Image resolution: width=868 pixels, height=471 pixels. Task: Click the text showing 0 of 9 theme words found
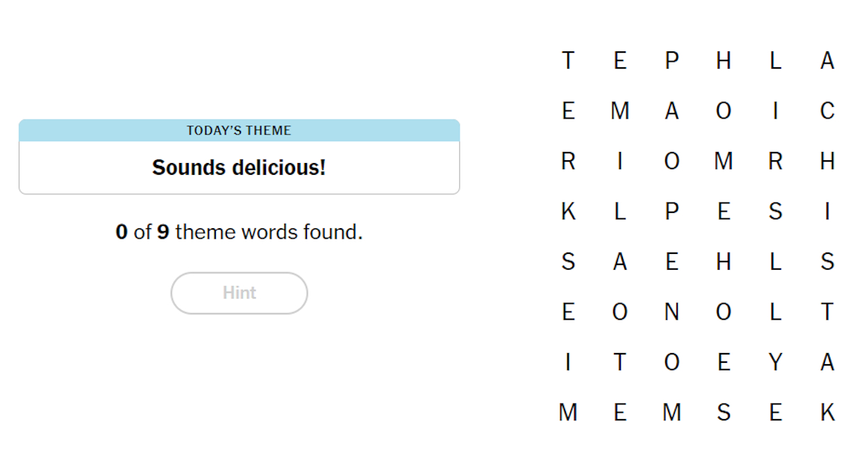[x=239, y=232]
